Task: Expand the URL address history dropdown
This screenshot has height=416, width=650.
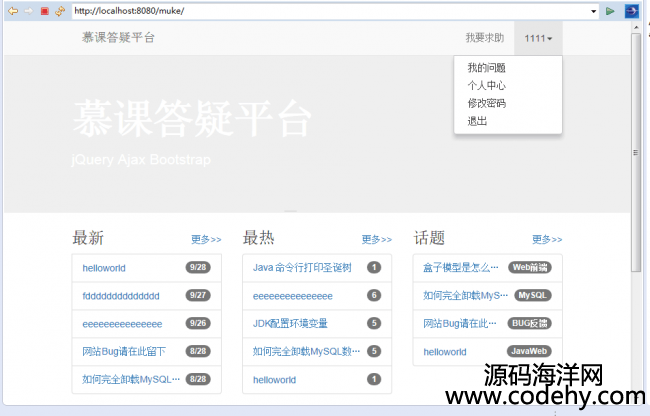Action: (x=593, y=11)
